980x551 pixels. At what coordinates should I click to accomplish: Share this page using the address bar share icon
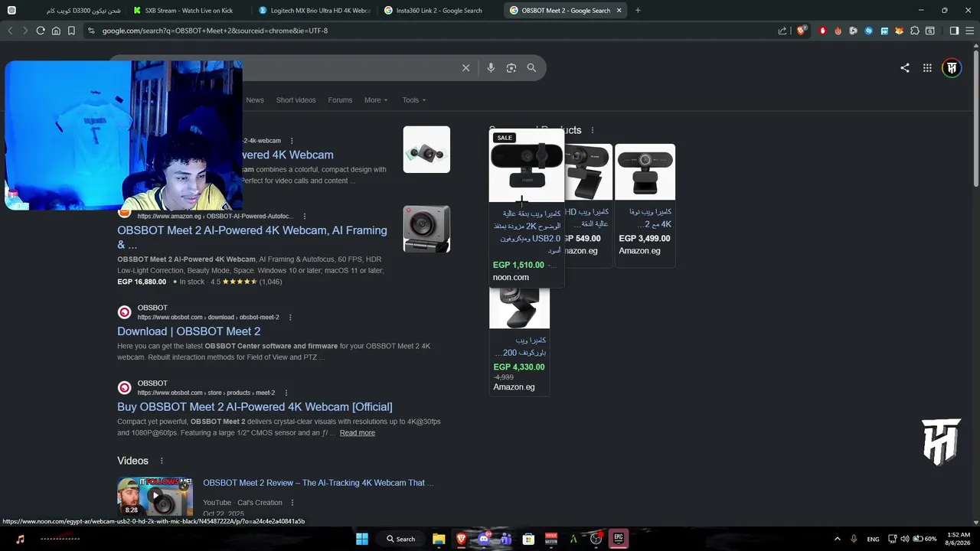click(782, 31)
